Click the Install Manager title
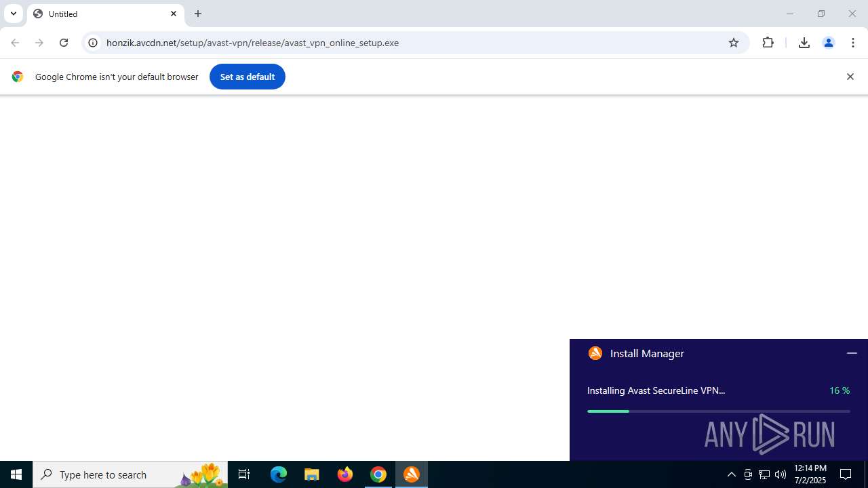This screenshot has width=868, height=488. click(647, 353)
